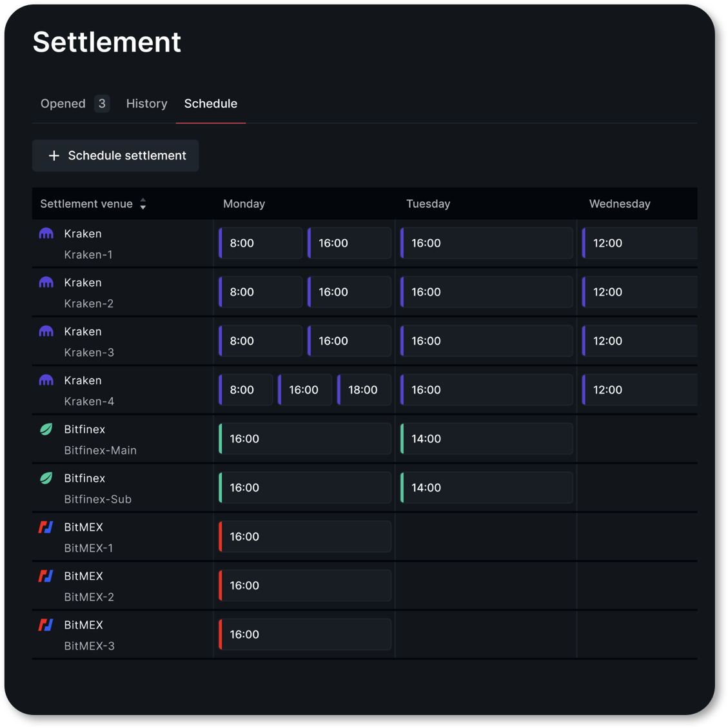This screenshot has height=728, width=728.
Task: Select Kraken-3 Tuesday 16:00 settlement slot
Action: point(487,340)
